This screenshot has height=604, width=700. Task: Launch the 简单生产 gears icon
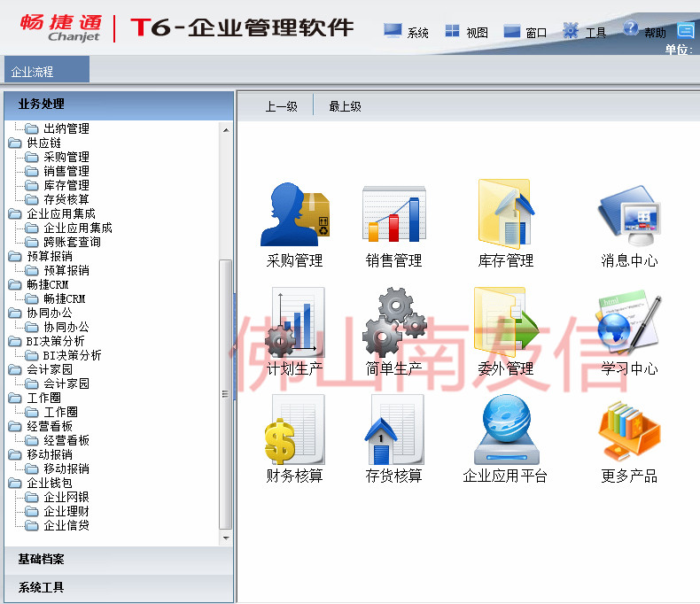[x=393, y=322]
